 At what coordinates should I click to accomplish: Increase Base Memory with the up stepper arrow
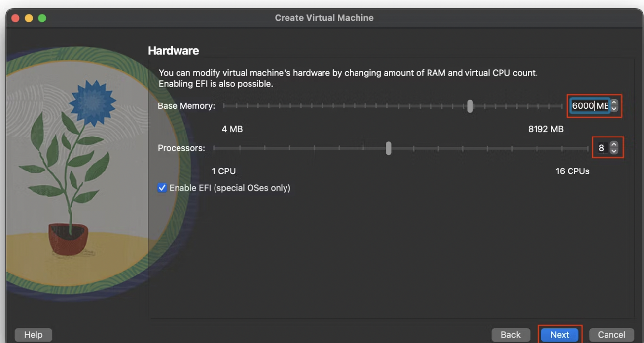pyautogui.click(x=614, y=103)
